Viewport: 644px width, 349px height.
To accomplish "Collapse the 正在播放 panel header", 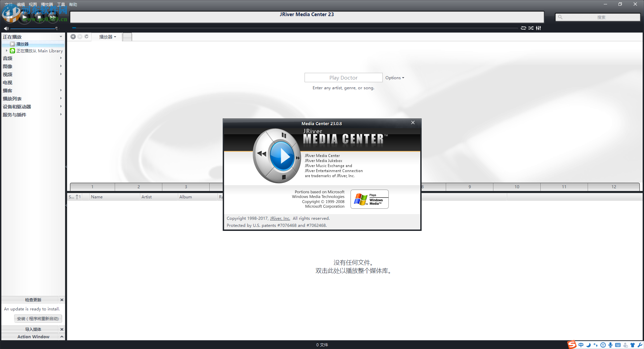I will [x=61, y=37].
